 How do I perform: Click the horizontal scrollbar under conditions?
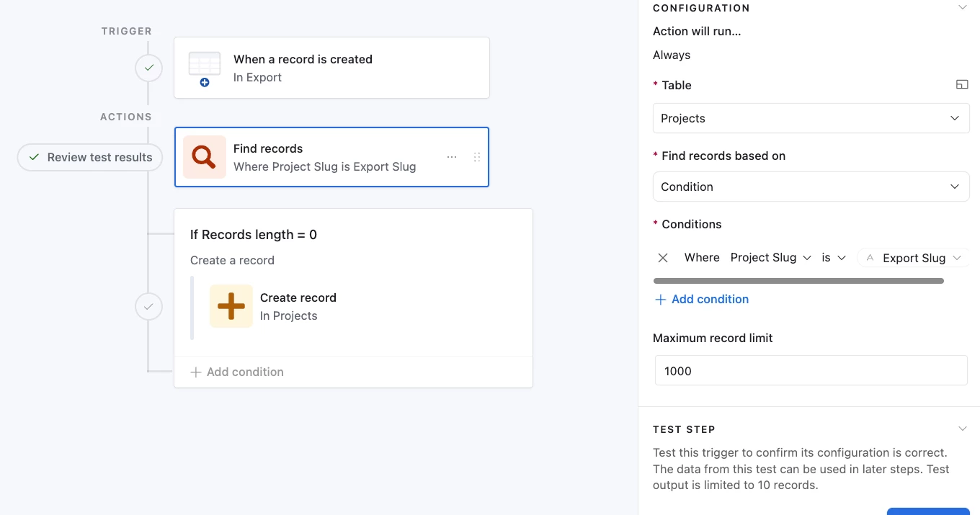(x=798, y=281)
